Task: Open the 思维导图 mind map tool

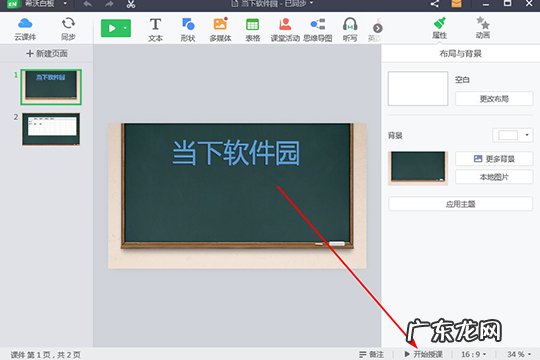Action: (x=318, y=30)
